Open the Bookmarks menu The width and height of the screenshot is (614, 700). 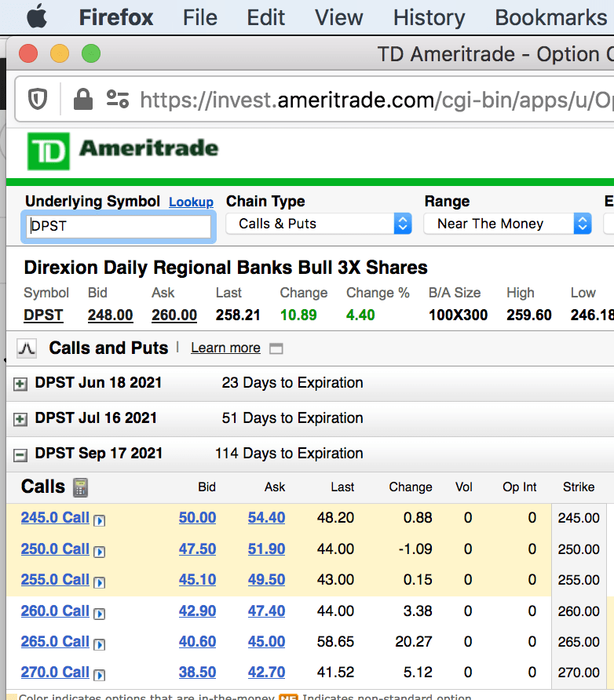tap(551, 17)
